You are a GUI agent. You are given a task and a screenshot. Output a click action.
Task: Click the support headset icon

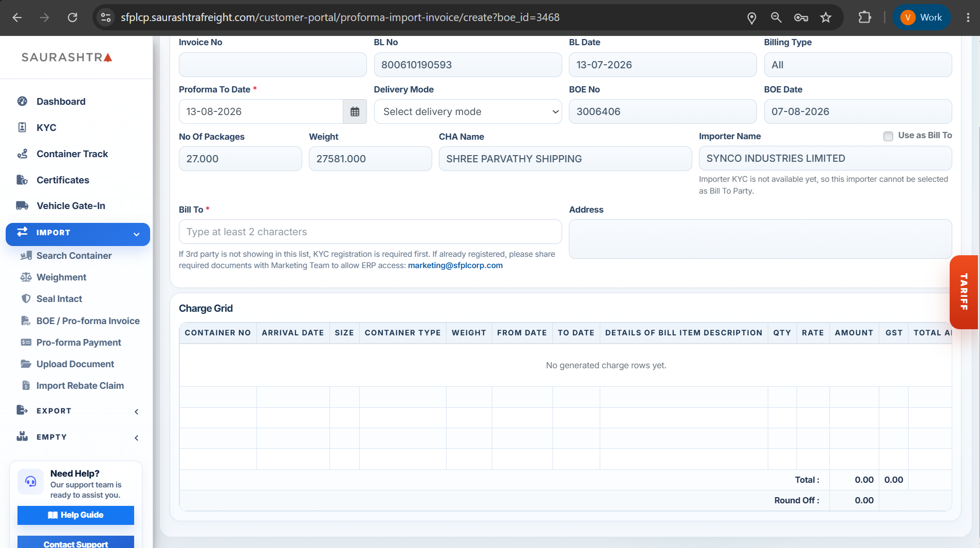pyautogui.click(x=31, y=482)
